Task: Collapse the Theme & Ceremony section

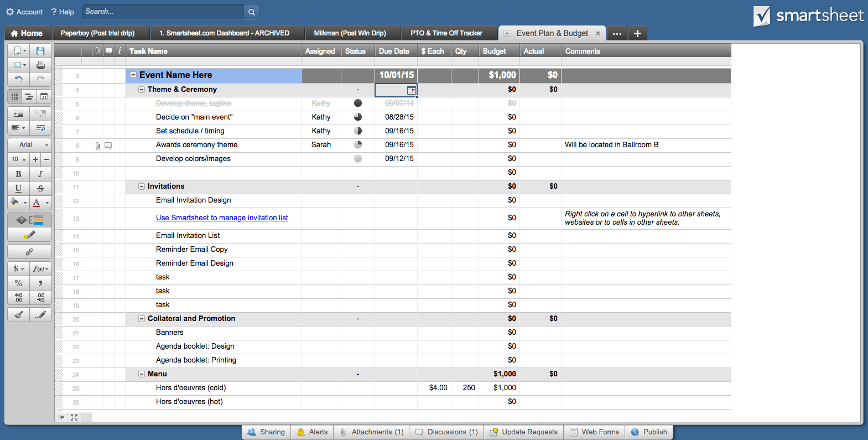Action: click(x=142, y=90)
